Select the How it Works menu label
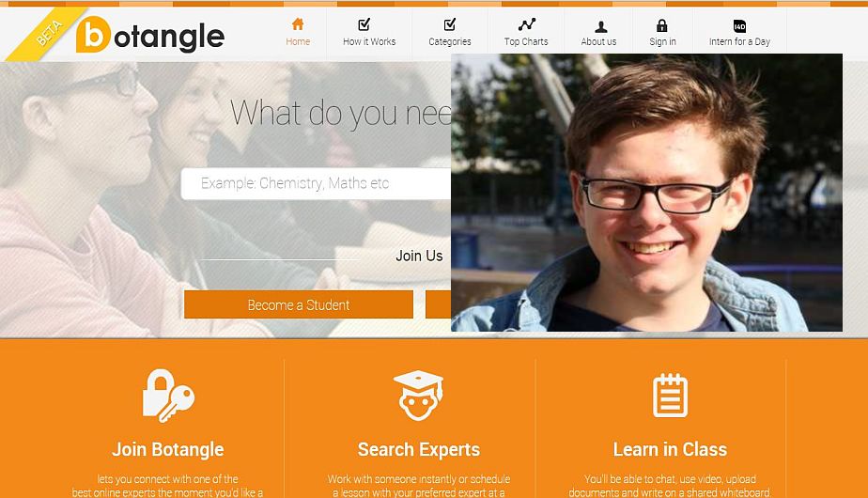The image size is (868, 498). 369,41
